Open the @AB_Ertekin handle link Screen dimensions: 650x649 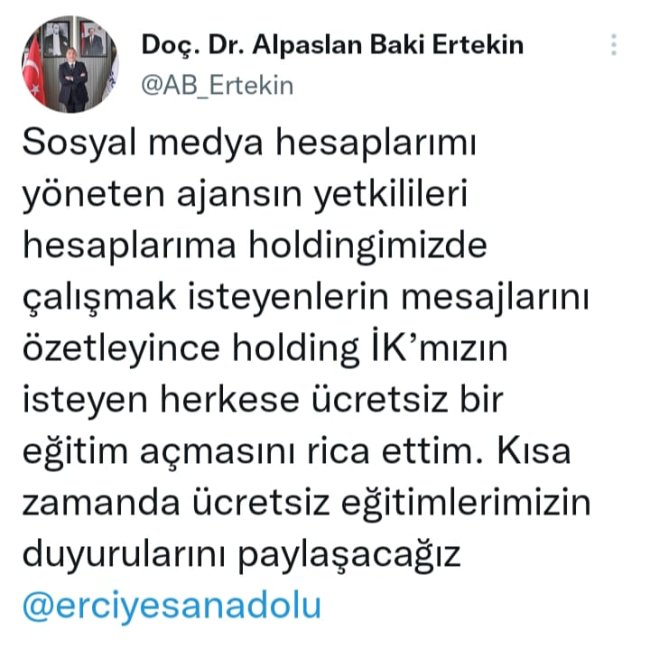coord(217,85)
